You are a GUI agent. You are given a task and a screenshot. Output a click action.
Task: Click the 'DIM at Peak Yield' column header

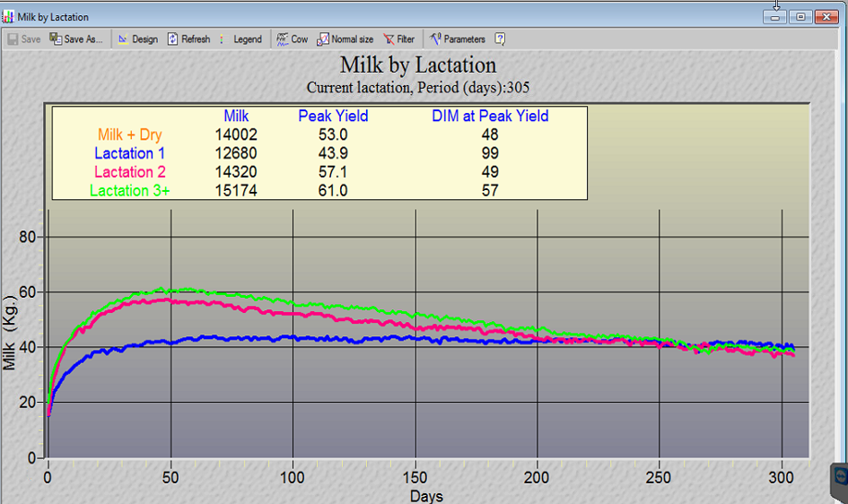(490, 117)
